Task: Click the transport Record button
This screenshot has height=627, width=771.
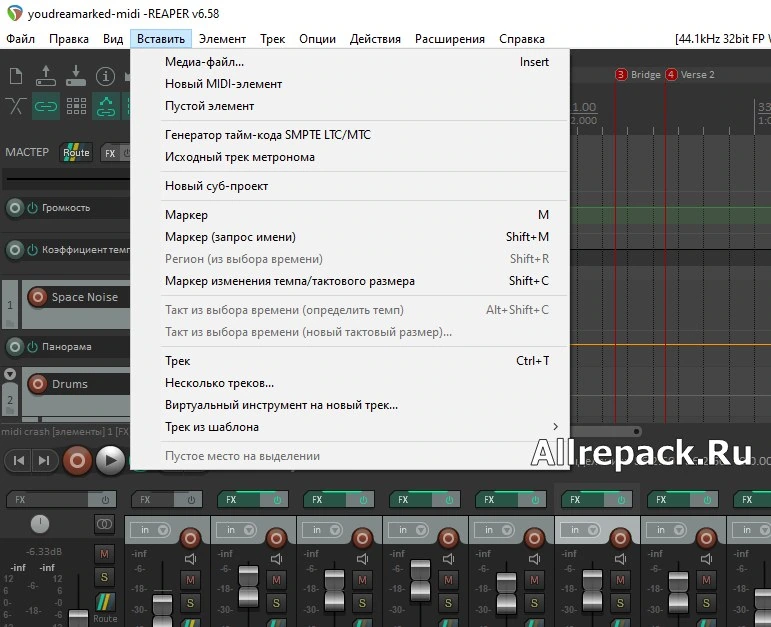Action: pyautogui.click(x=77, y=461)
